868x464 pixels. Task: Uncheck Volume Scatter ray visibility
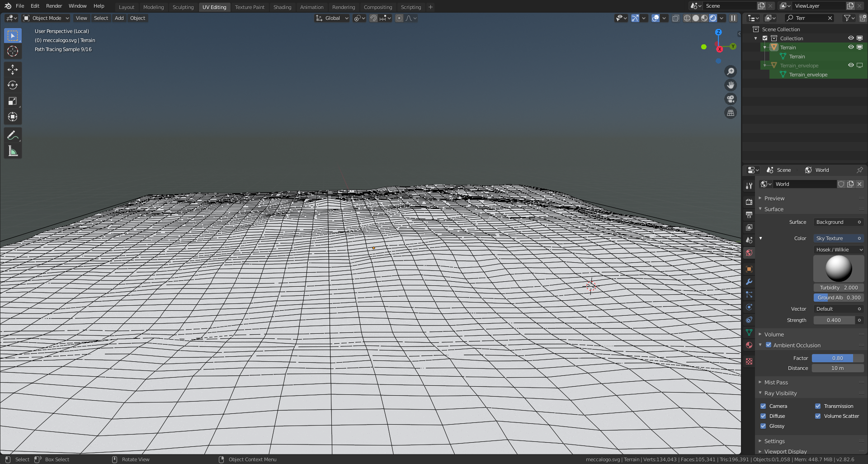tap(818, 416)
